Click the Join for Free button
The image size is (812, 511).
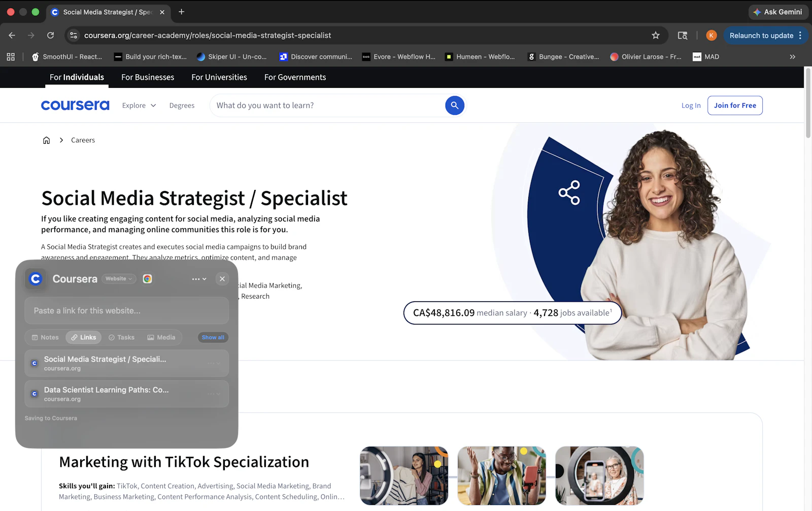pyautogui.click(x=735, y=106)
